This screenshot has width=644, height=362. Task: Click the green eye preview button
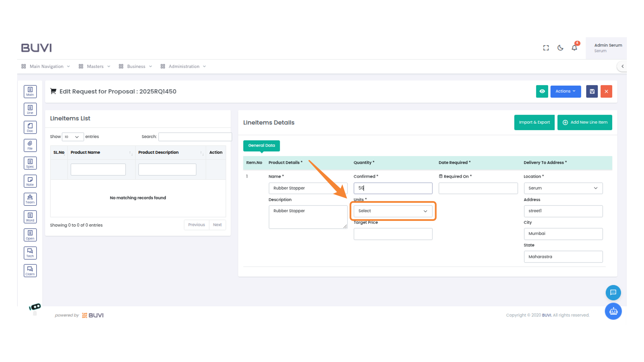[542, 92]
